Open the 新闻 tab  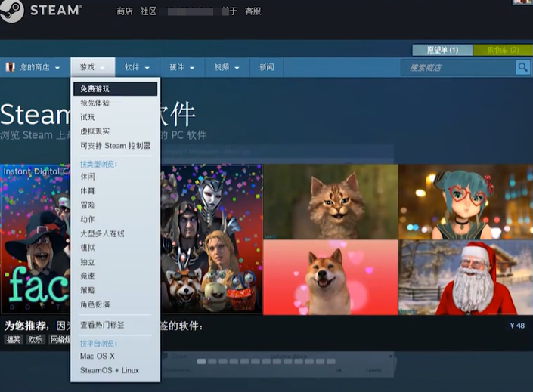coord(266,67)
